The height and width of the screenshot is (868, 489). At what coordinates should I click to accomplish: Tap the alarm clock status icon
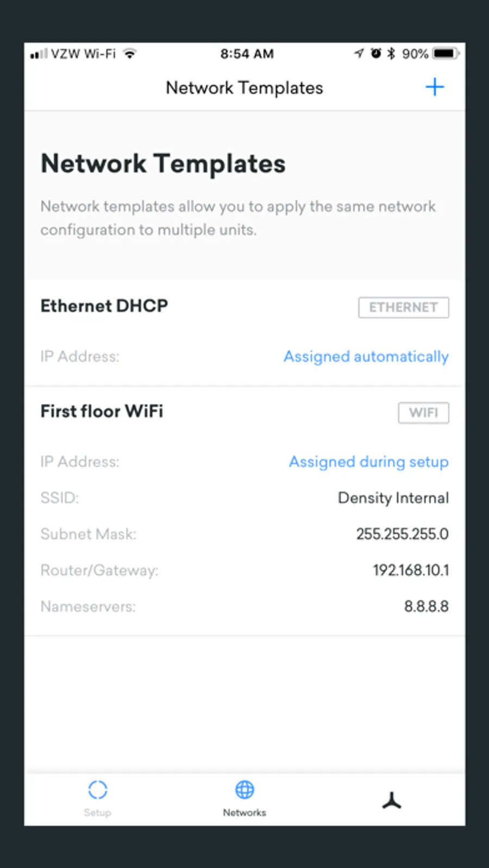(x=375, y=53)
